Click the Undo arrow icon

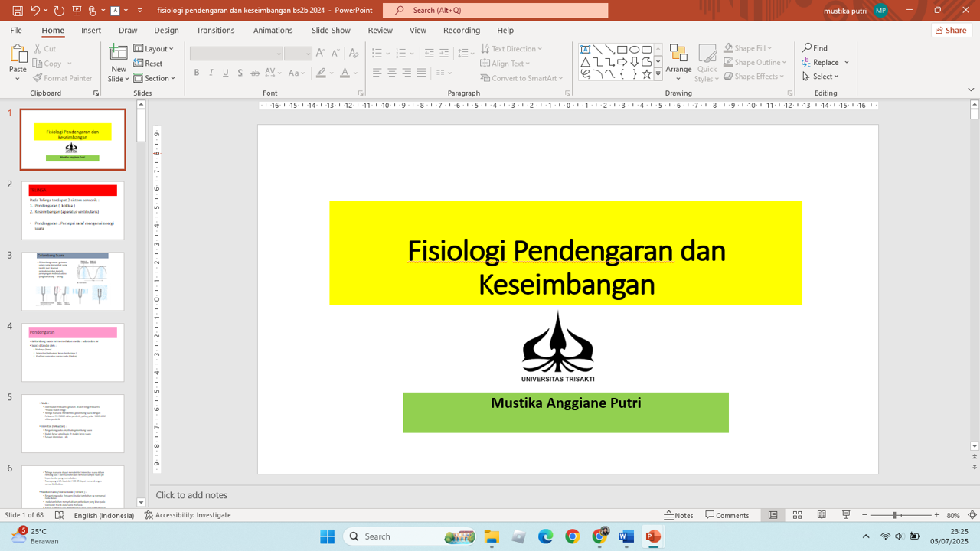(x=35, y=11)
